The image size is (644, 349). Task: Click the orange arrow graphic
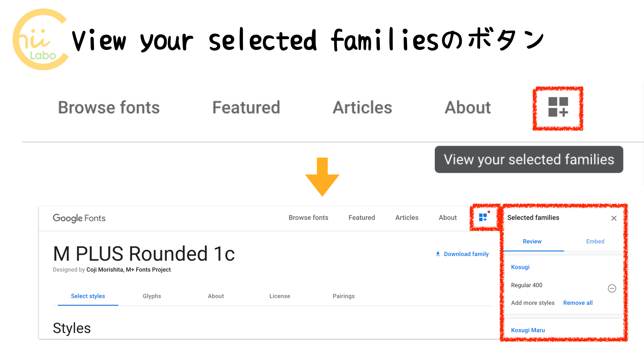322,177
